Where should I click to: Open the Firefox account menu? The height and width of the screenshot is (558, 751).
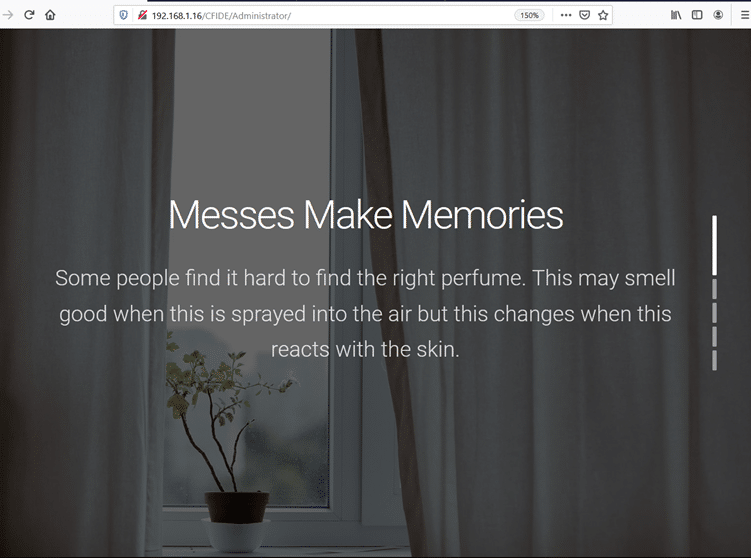pyautogui.click(x=718, y=15)
